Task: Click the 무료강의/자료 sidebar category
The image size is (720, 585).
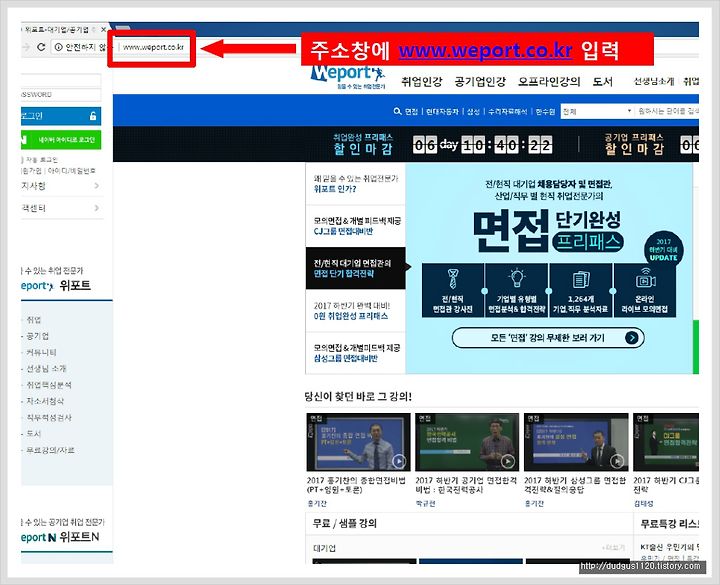Action: [x=50, y=450]
